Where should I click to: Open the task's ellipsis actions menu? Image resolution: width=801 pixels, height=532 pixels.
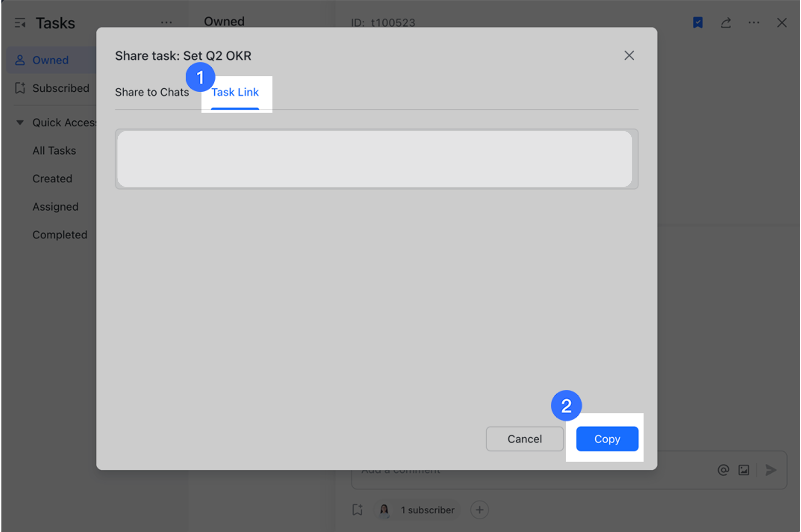(x=753, y=23)
